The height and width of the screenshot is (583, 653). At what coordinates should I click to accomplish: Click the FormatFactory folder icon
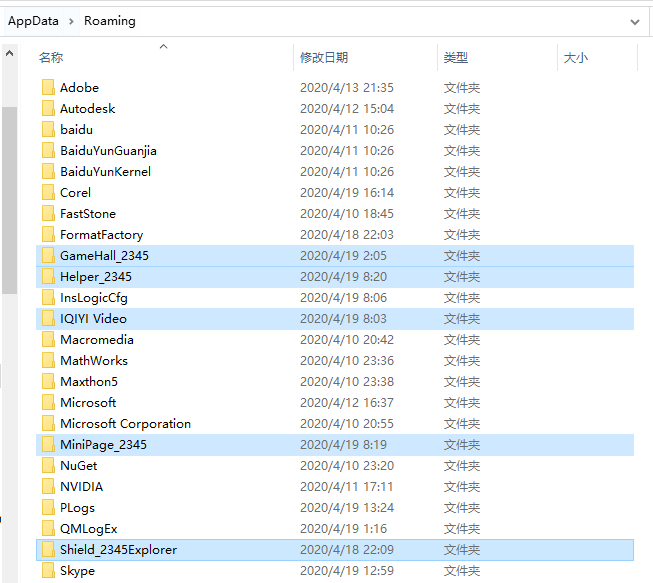pos(48,235)
